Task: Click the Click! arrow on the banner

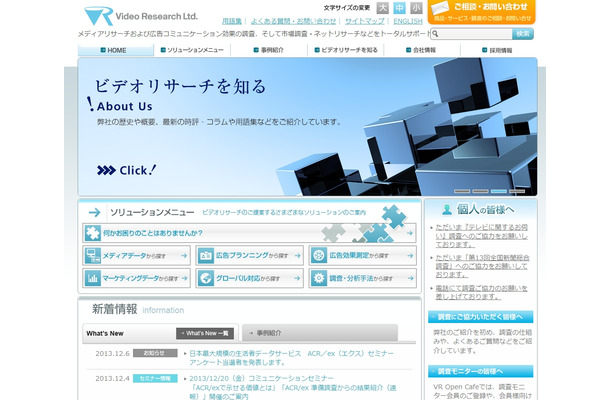Action: coord(126,170)
